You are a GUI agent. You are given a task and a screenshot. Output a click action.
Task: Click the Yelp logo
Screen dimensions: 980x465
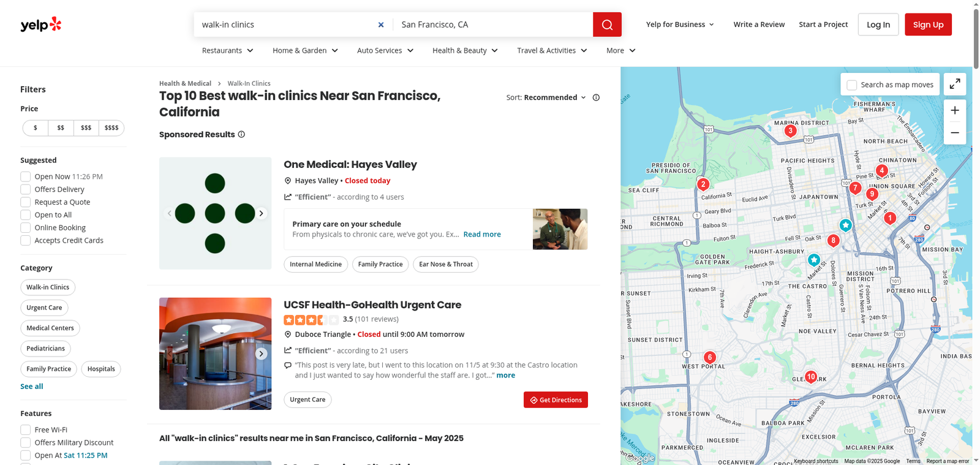tap(41, 25)
